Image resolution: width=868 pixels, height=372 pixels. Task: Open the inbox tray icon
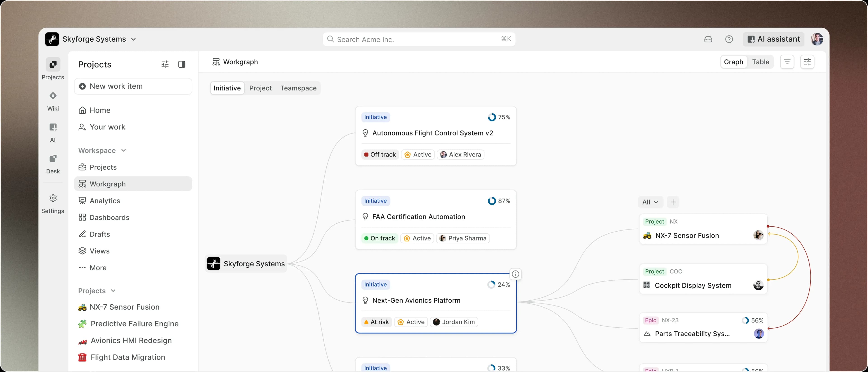coord(708,39)
